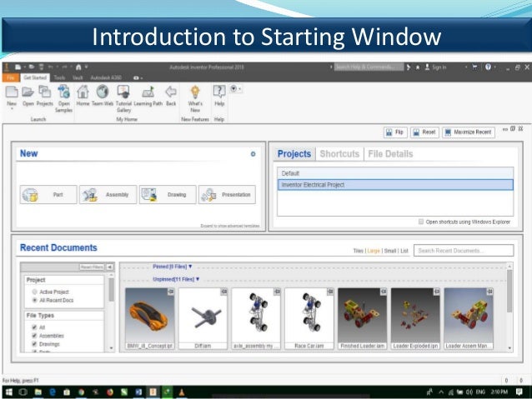Screen dimensions: 532x399
Task: Collapse the Unpinned files section
Action: point(176,279)
